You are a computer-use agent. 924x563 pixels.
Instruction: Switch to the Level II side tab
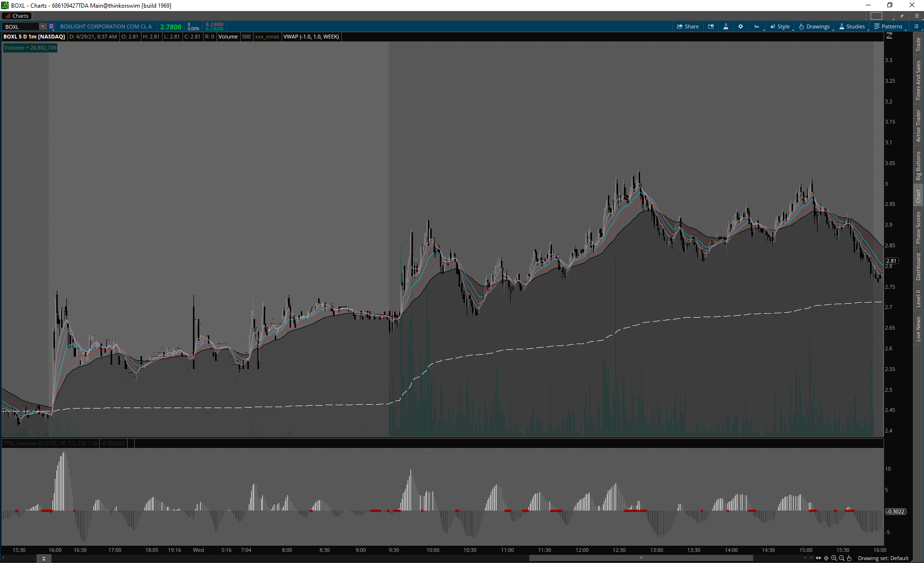pos(918,298)
